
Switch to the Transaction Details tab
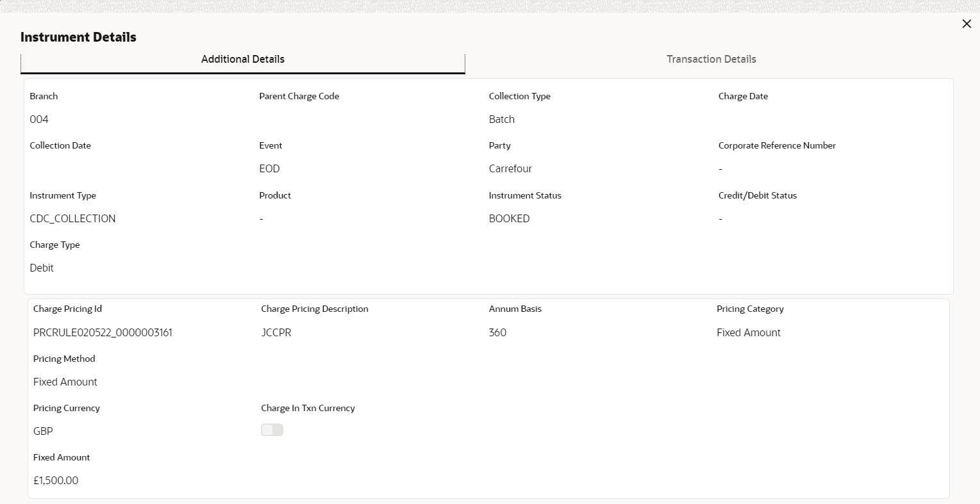pyautogui.click(x=711, y=59)
